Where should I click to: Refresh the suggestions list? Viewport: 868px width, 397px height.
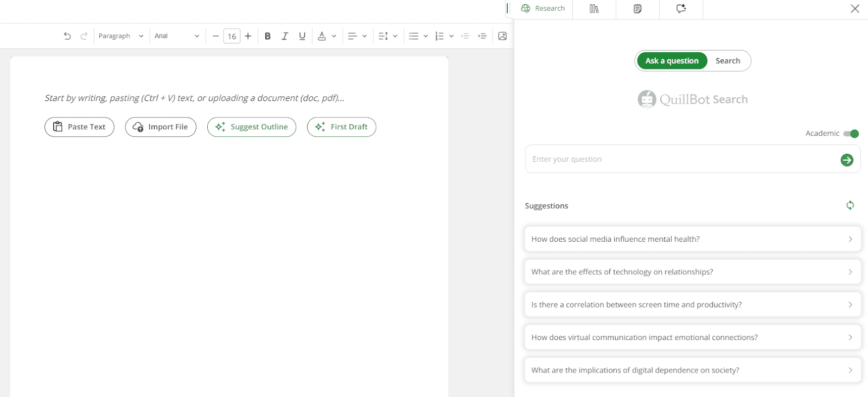pyautogui.click(x=850, y=205)
